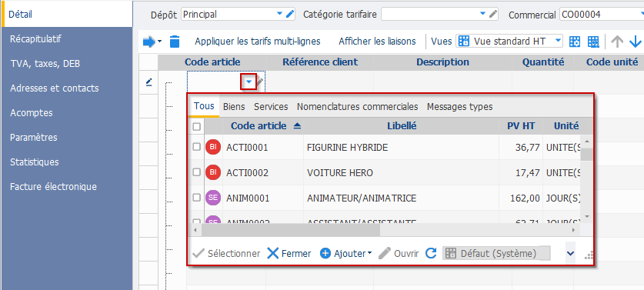Click the row edit pencil icon at left
Viewport: 644px width, 290px height.
coord(149,82)
